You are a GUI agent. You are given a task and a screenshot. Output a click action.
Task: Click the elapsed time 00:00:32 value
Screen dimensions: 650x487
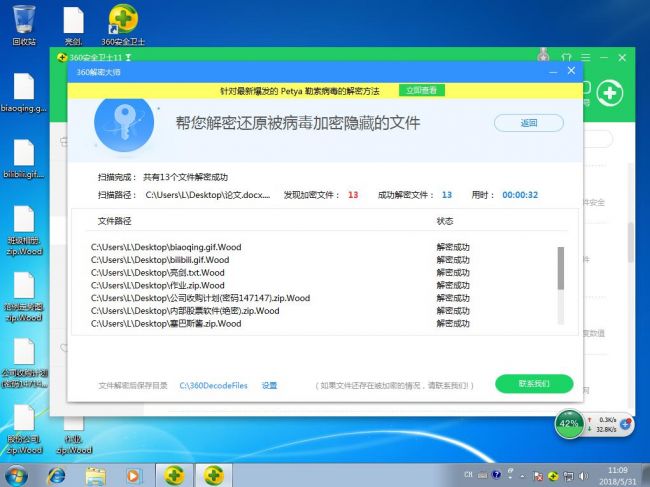pos(520,195)
